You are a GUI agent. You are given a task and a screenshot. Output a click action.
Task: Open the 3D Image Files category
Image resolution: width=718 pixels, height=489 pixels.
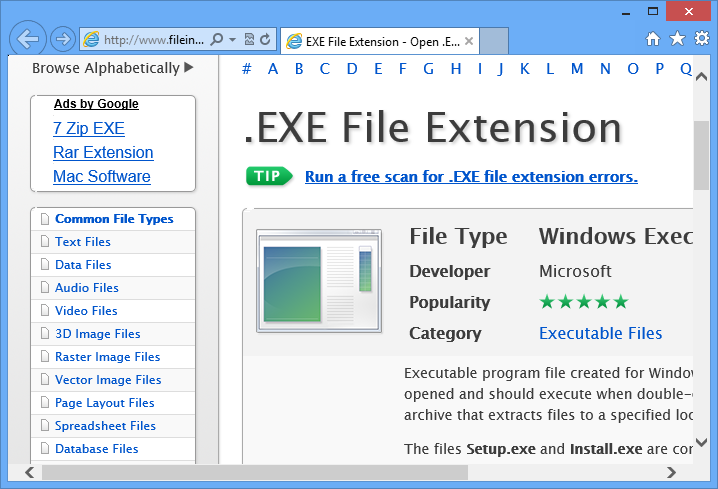pyautogui.click(x=98, y=334)
